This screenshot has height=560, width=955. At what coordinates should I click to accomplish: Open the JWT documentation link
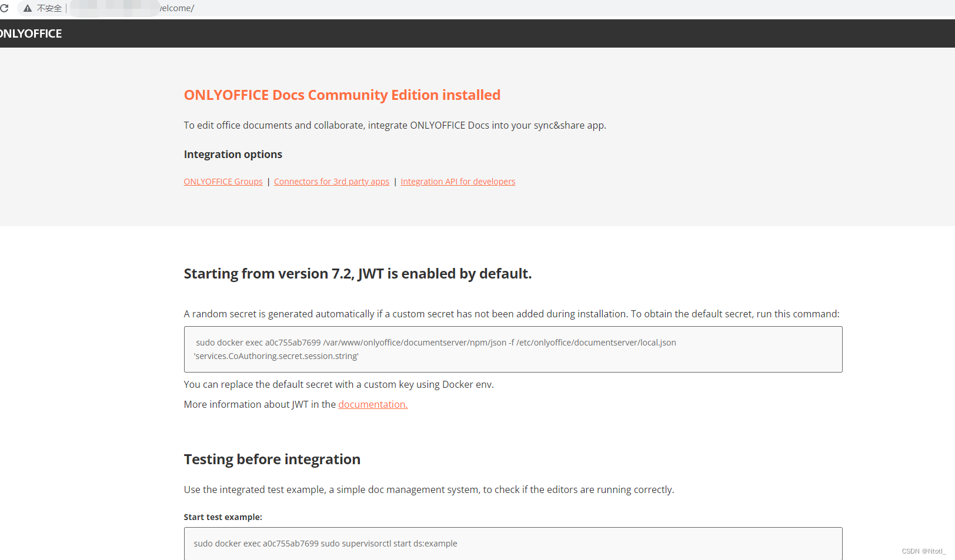click(x=372, y=404)
